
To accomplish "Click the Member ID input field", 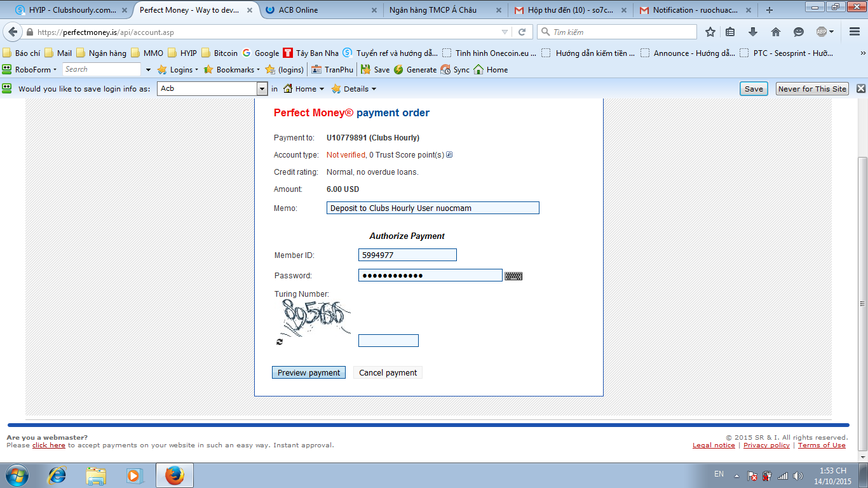I will 407,255.
